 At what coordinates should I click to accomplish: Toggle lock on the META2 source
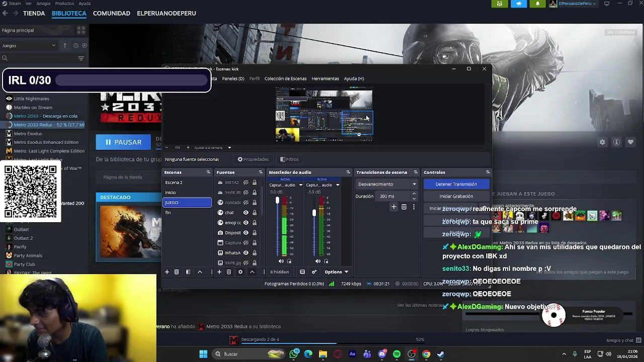point(255,183)
